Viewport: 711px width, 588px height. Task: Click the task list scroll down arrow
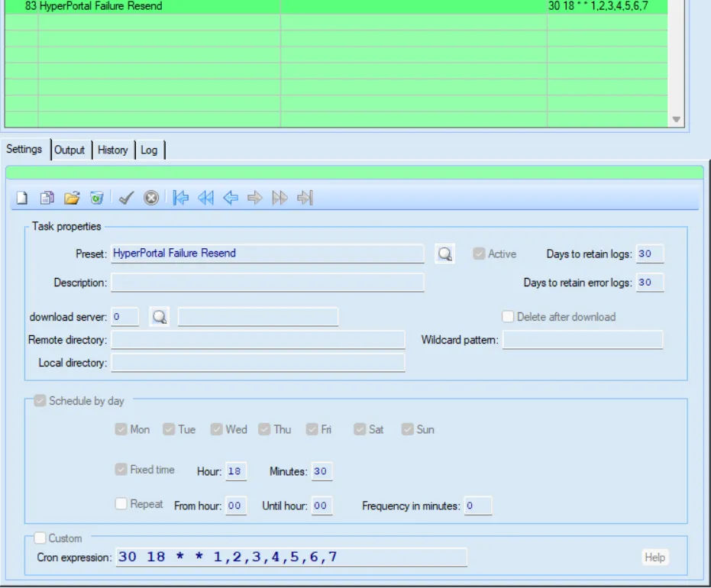[x=676, y=120]
